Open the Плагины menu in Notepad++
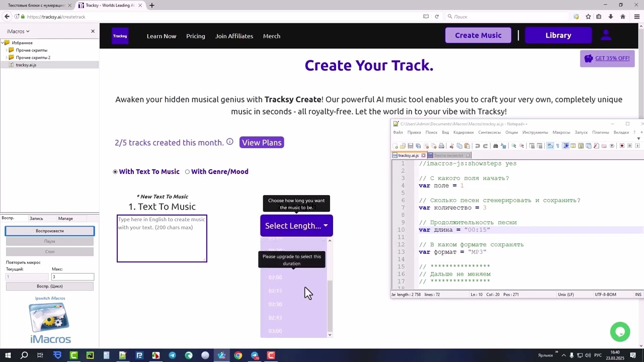Image resolution: width=644 pixels, height=362 pixels. pyautogui.click(x=600, y=132)
